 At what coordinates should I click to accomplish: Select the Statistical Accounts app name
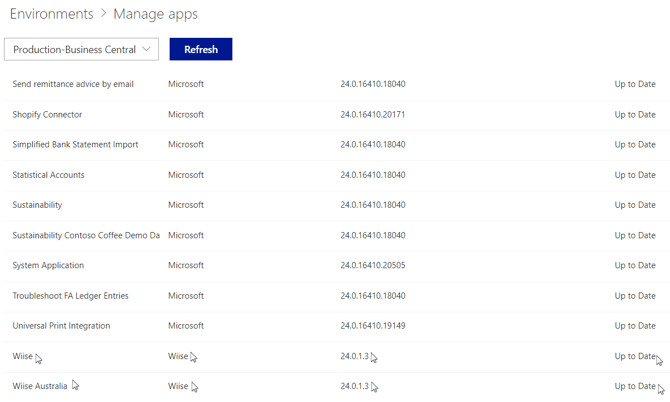coord(48,175)
